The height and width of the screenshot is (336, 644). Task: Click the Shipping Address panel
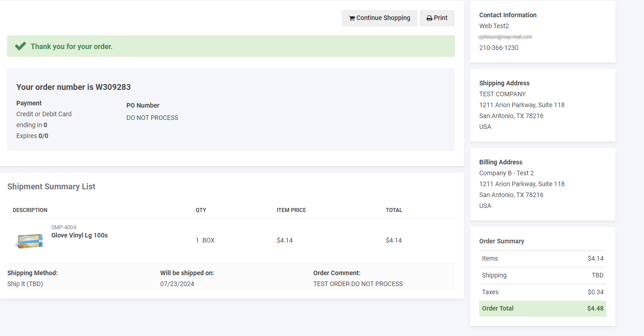click(543, 104)
